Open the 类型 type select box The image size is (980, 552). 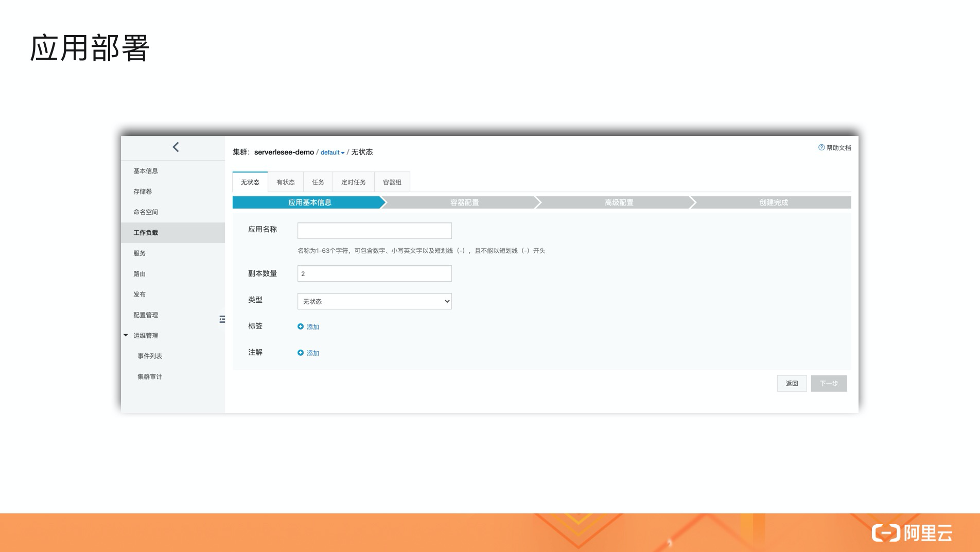point(374,301)
